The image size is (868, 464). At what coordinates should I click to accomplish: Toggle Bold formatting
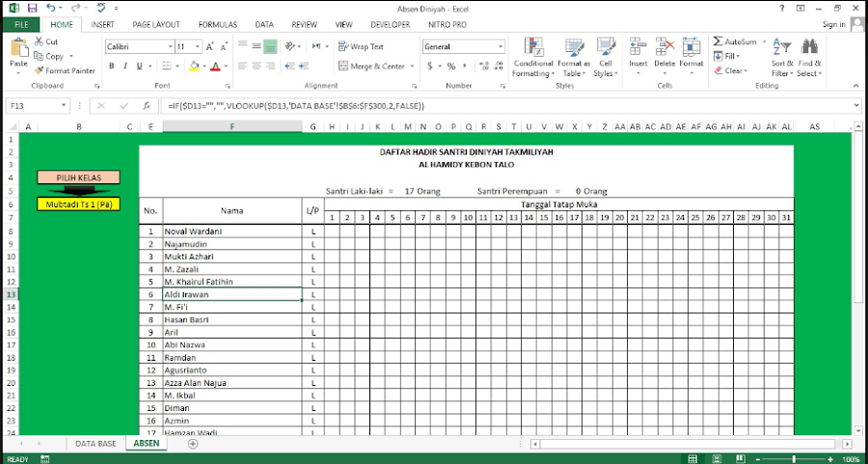point(111,66)
